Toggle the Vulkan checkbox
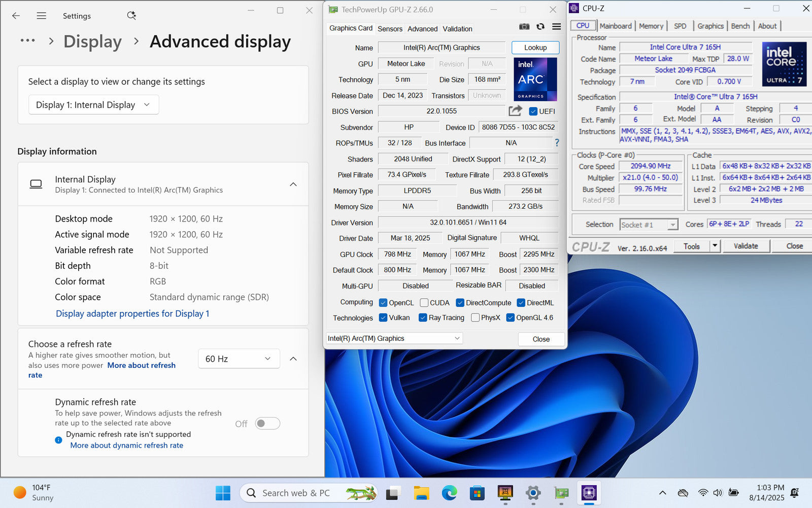The height and width of the screenshot is (508, 812). pos(383,317)
